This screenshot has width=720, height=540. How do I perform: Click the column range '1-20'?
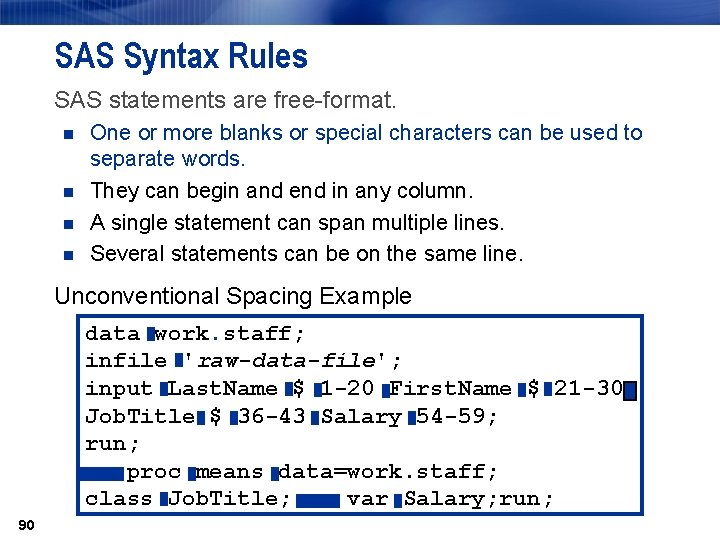pyautogui.click(x=348, y=389)
